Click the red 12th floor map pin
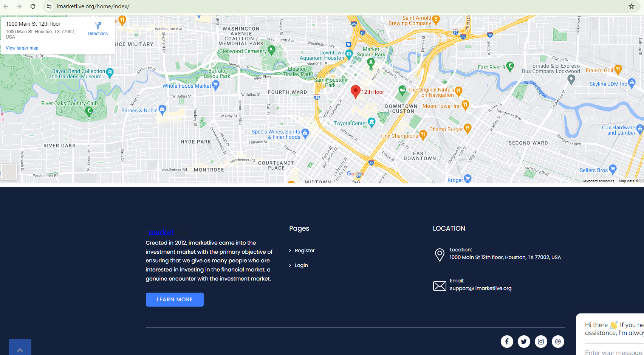 pos(355,91)
